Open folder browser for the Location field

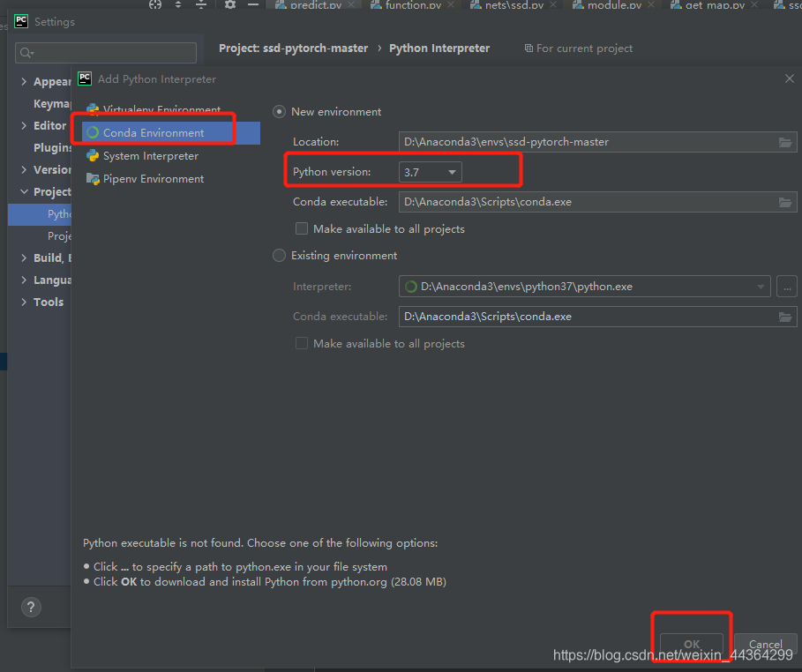785,141
